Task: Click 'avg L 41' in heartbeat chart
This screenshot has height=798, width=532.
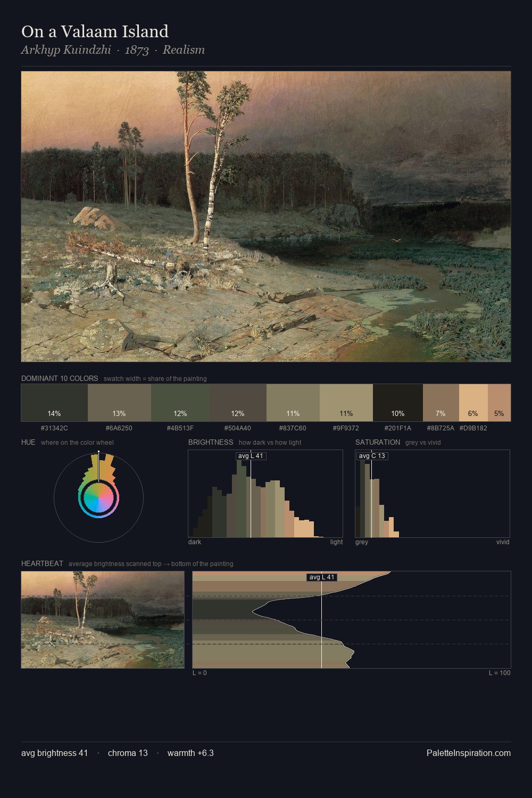Action: click(x=322, y=577)
